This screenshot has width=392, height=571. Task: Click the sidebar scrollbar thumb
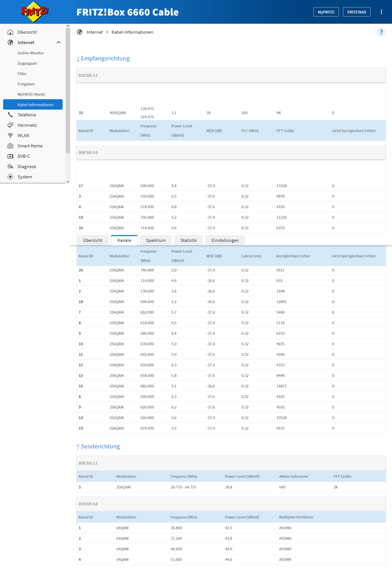click(67, 90)
